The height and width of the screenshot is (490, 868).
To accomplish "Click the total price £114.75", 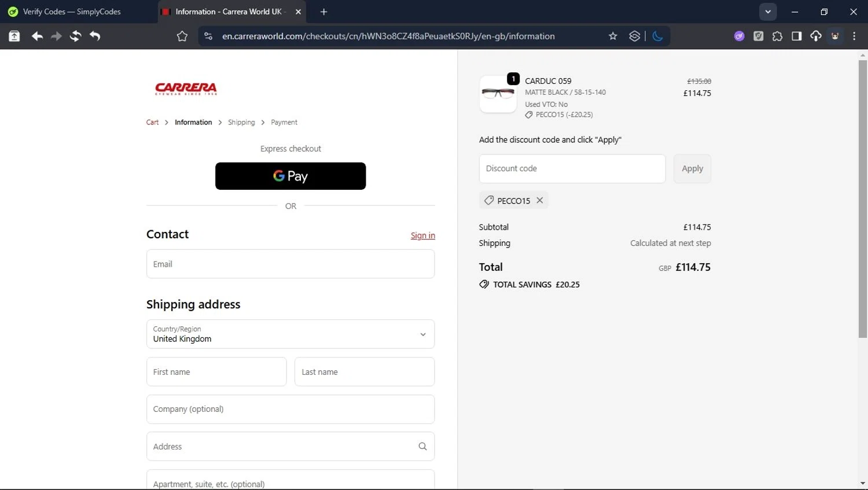I will click(693, 267).
